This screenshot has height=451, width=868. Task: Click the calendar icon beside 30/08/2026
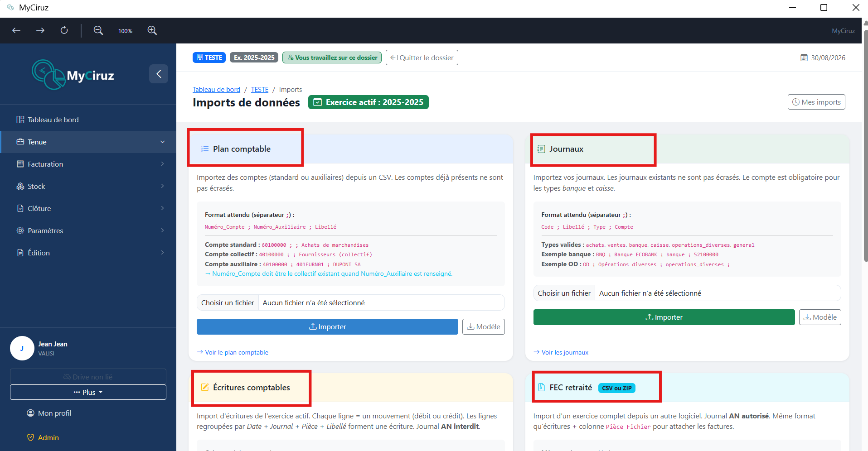[804, 58]
